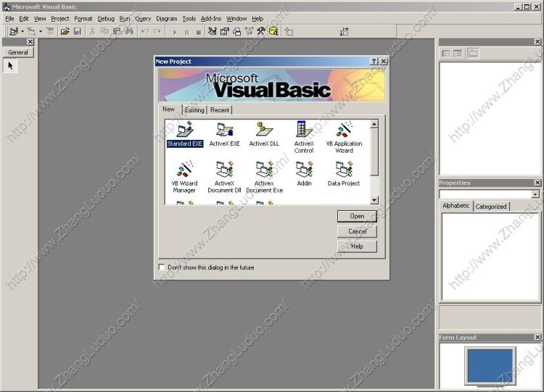Click the Add Form toolbar icon
The width and height of the screenshot is (544, 392).
click(32, 32)
